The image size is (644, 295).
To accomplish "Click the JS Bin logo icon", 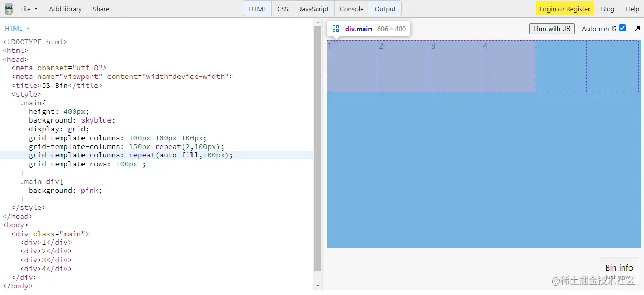I will pos(8,9).
